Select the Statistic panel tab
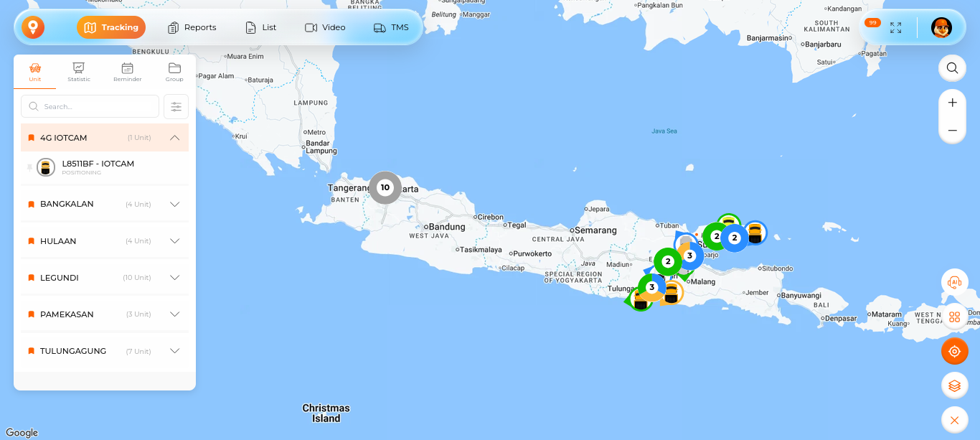The image size is (980, 440). click(x=79, y=72)
